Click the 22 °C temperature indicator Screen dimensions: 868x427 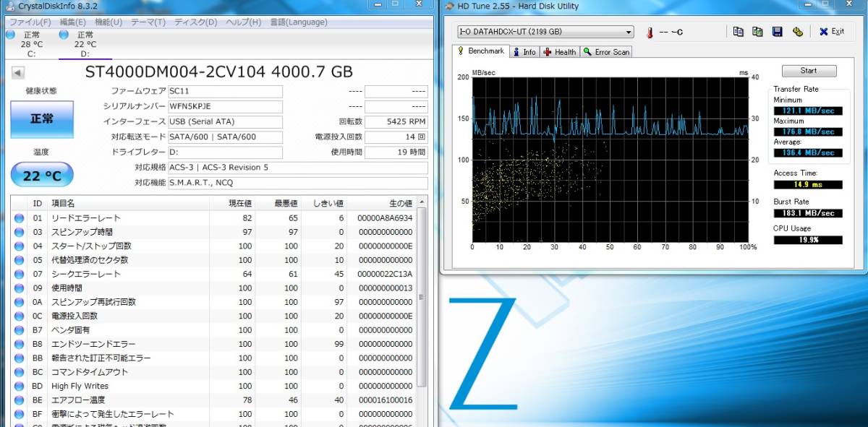[42, 174]
